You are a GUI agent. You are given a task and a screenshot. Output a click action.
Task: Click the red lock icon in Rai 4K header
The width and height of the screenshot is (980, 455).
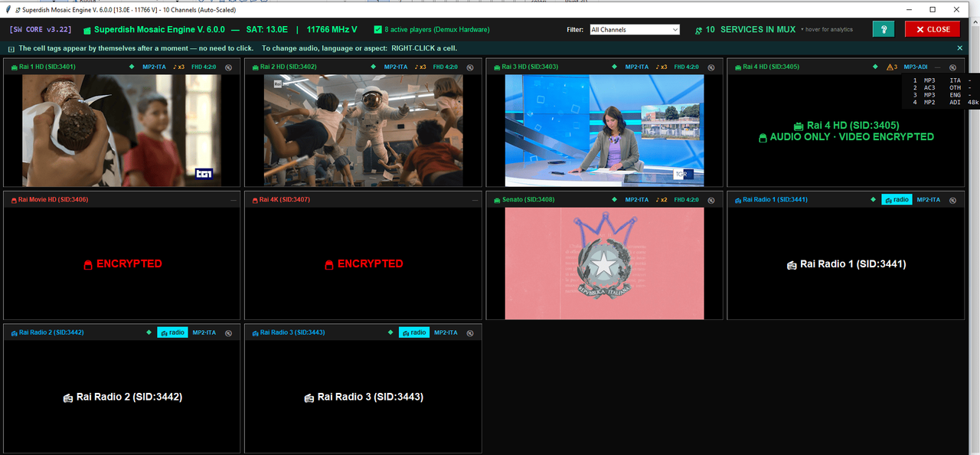click(254, 200)
